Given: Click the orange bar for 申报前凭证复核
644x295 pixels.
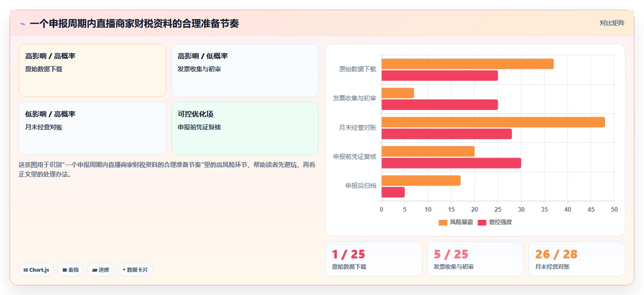Looking at the screenshot, I should click(x=428, y=151).
